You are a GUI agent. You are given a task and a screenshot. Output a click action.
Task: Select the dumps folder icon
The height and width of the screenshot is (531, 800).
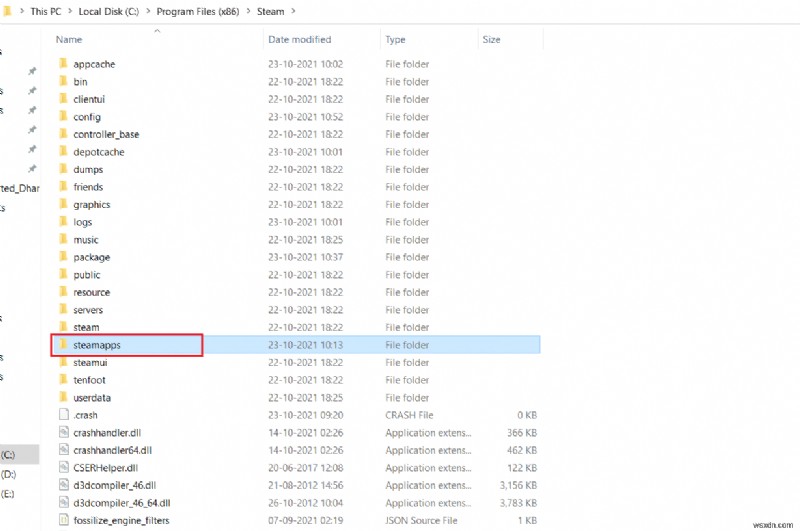(x=63, y=169)
